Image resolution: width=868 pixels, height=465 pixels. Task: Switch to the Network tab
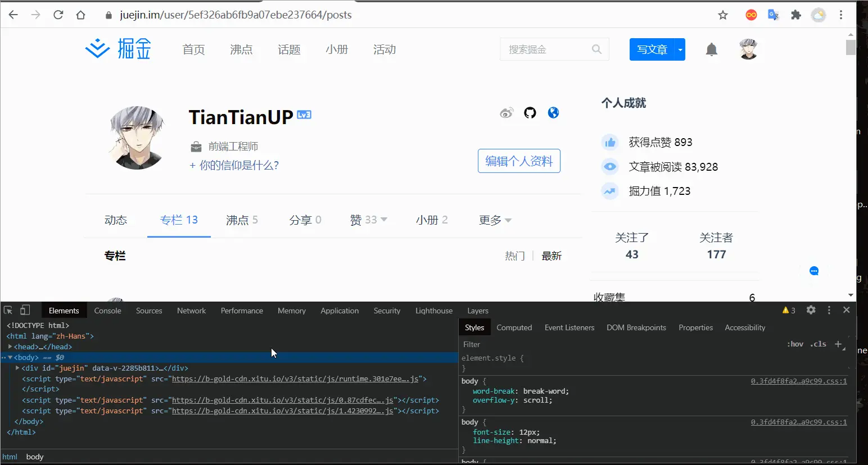coord(191,311)
